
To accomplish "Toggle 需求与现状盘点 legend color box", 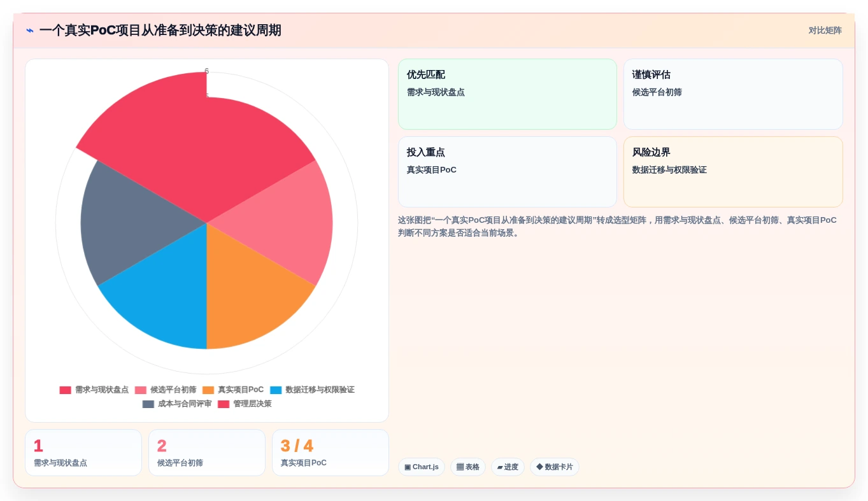I will coord(66,390).
